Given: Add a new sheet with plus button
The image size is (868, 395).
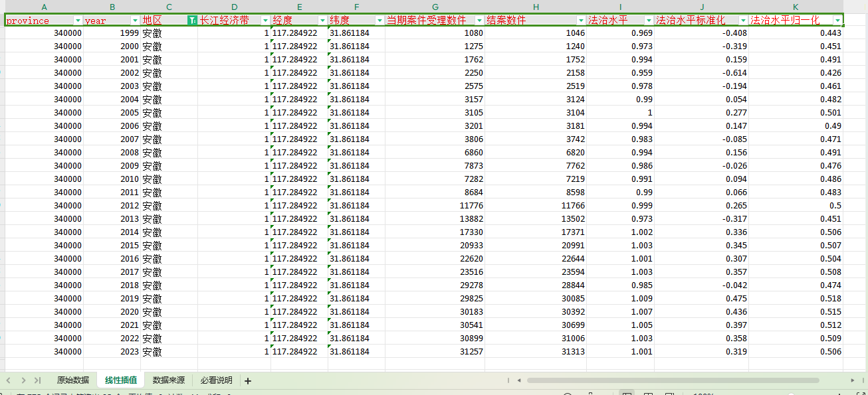Looking at the screenshot, I should (248, 381).
